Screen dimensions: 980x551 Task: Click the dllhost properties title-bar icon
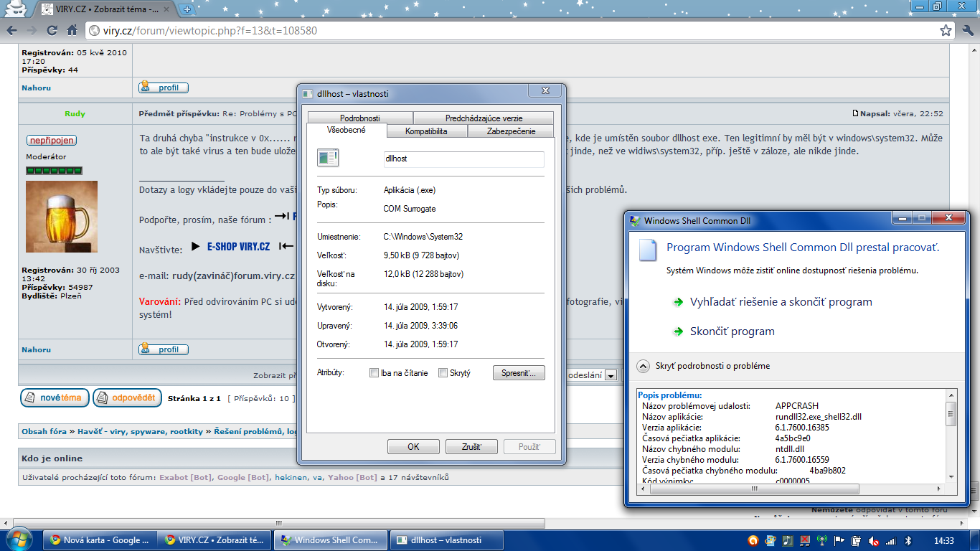(308, 94)
